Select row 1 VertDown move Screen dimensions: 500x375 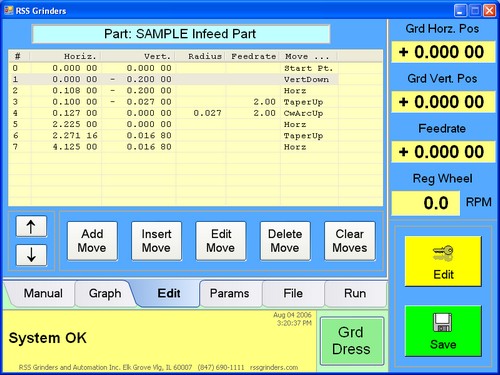[x=173, y=79]
